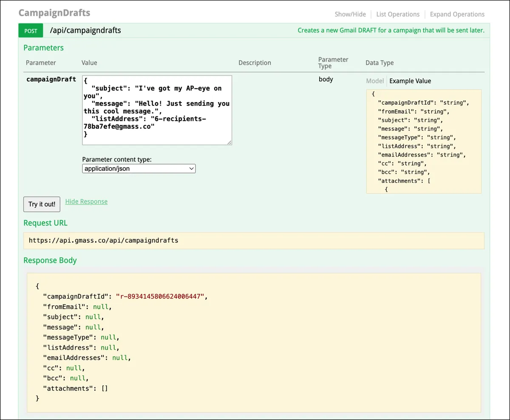The height and width of the screenshot is (420, 510).
Task: Click the "subject": null response line
Action: [x=73, y=317]
